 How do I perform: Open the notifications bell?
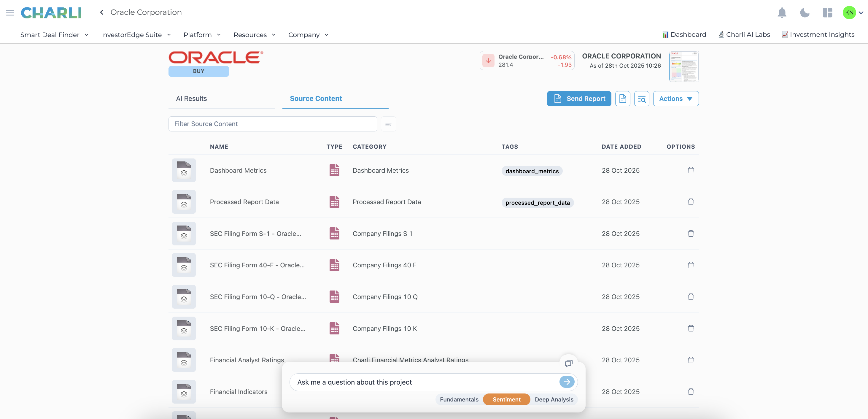tap(782, 13)
